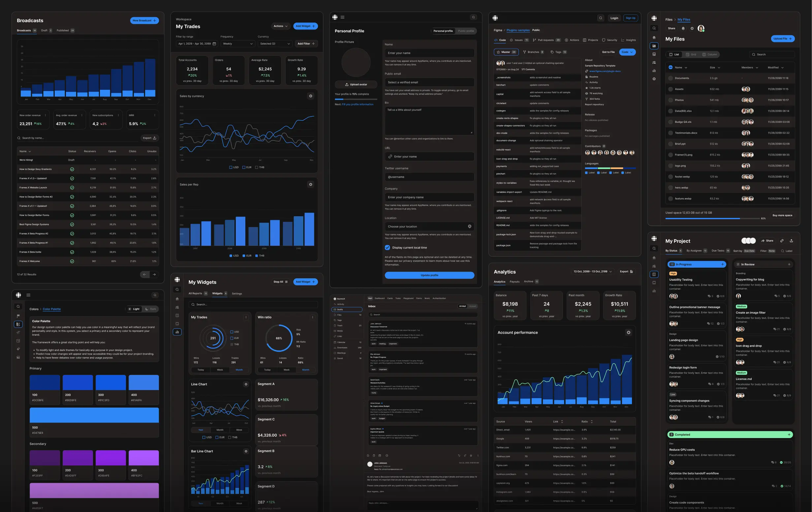This screenshot has width=812, height=512.
Task: Click Bio text area in profile
Action: 429,121
